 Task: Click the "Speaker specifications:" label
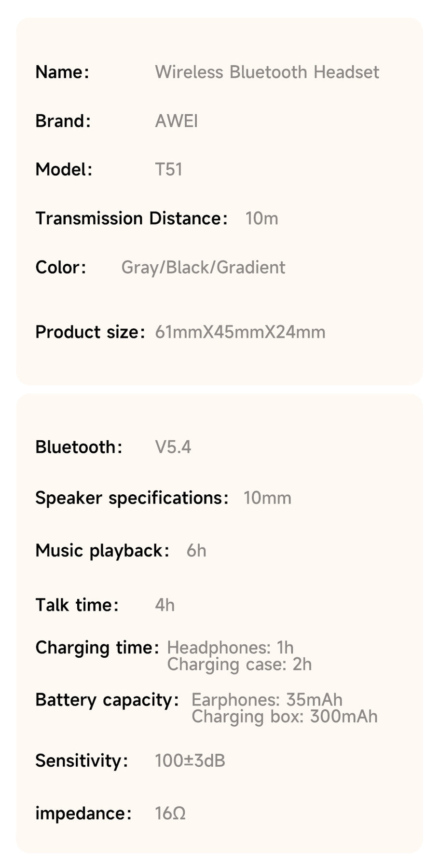(132, 498)
